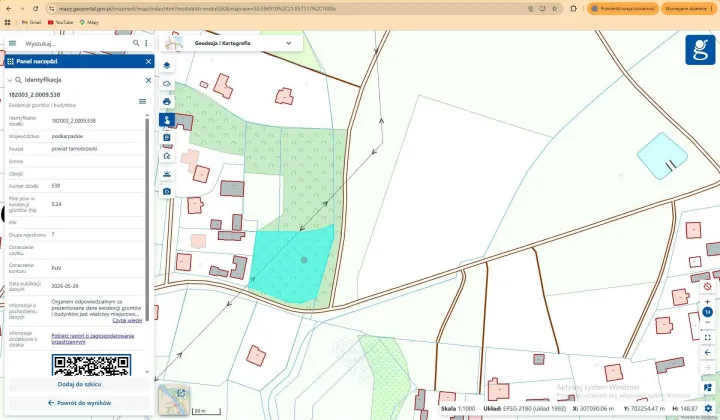Toggle full screen map view
The width and height of the screenshot is (720, 420).
(707, 337)
